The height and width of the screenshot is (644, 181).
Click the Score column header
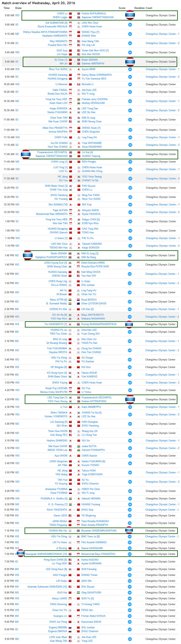tap(122, 8)
